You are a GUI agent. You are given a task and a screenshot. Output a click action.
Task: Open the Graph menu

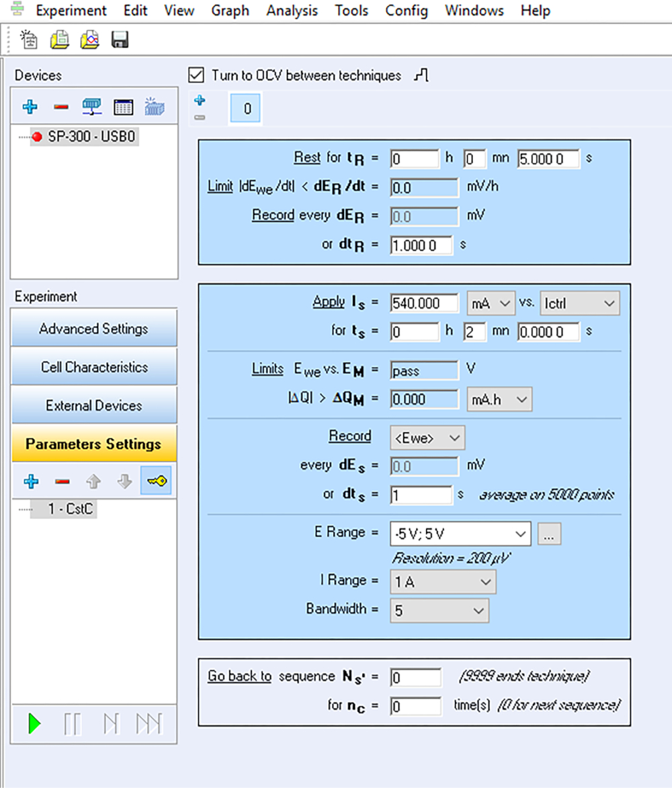pos(230,11)
